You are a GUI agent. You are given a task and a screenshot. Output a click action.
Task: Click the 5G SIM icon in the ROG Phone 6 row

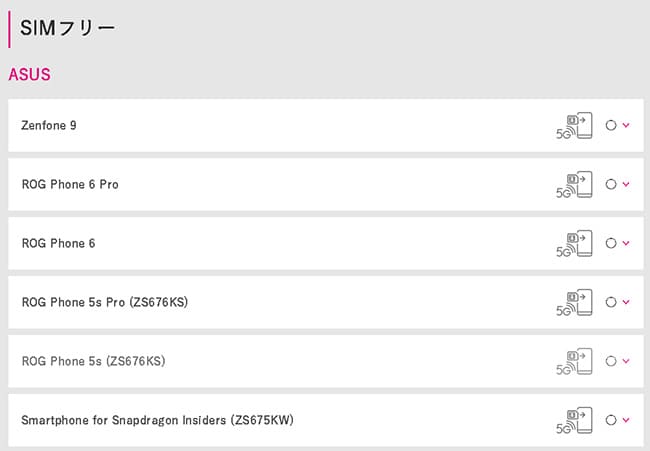click(574, 243)
